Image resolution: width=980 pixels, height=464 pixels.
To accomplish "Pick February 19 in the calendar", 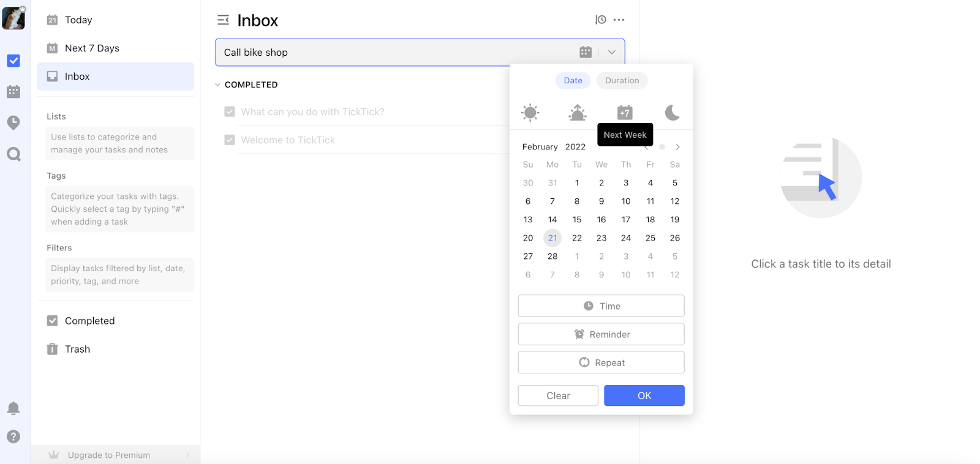I will [x=675, y=219].
